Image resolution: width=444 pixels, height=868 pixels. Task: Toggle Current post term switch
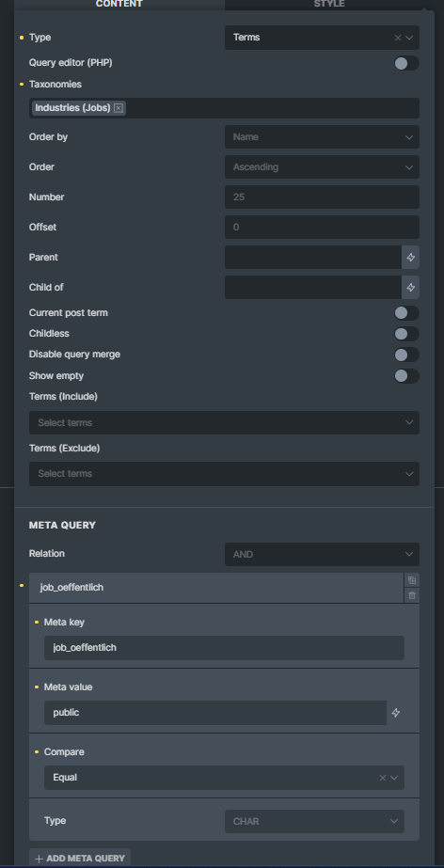pos(406,313)
